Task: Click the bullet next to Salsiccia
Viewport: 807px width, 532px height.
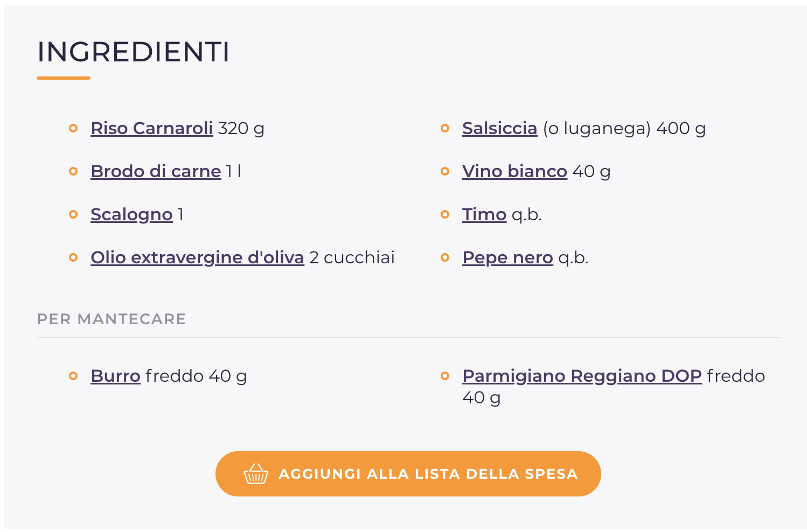Action: click(x=445, y=128)
